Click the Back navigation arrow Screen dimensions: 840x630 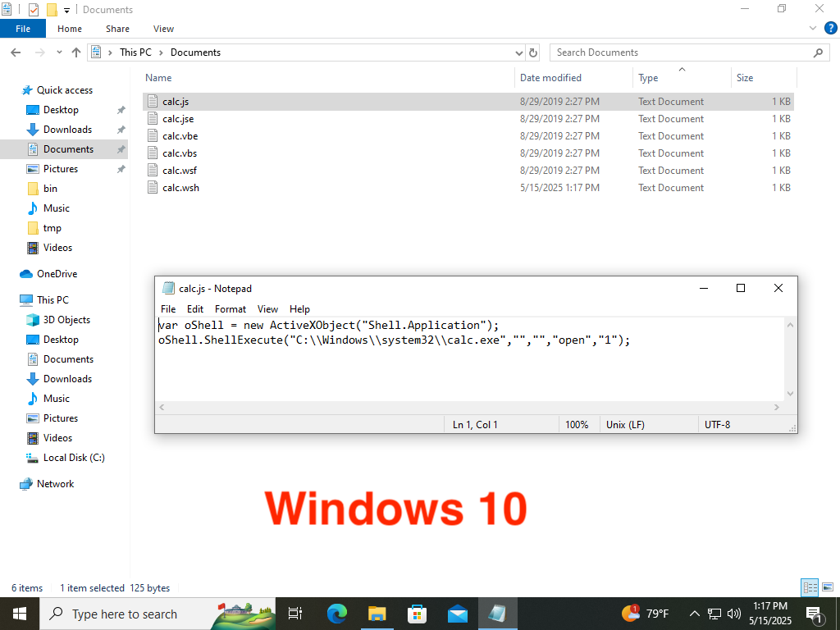pyautogui.click(x=16, y=52)
